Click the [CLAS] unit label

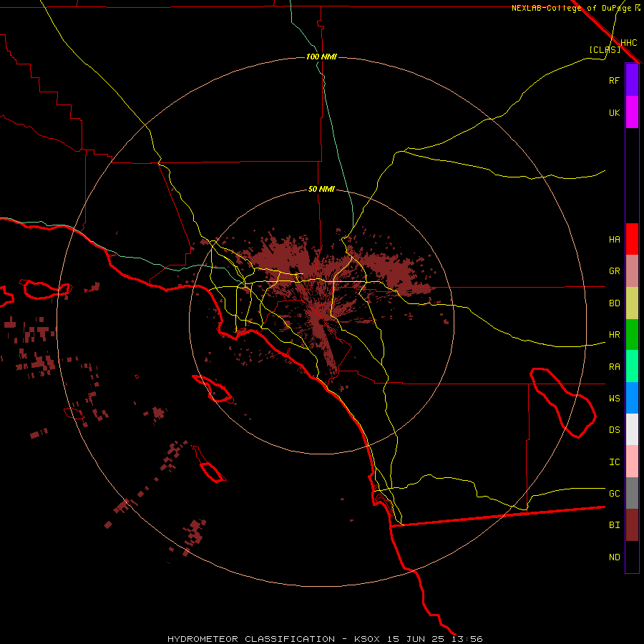(x=605, y=49)
